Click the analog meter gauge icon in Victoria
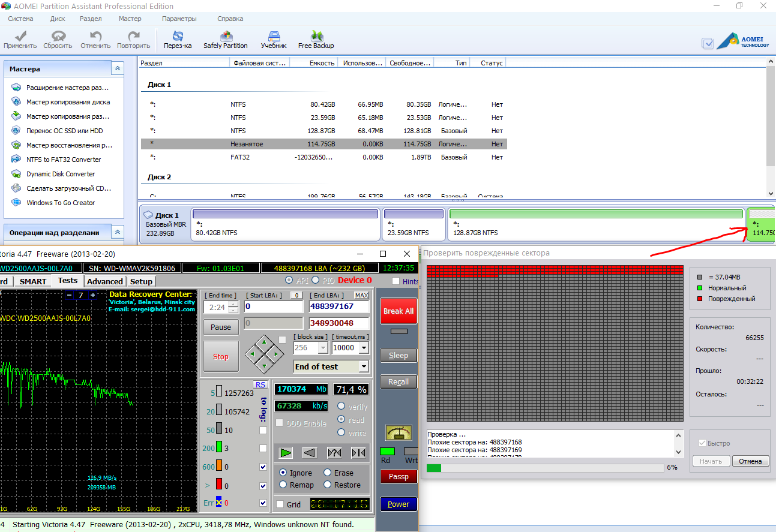 pyautogui.click(x=399, y=432)
